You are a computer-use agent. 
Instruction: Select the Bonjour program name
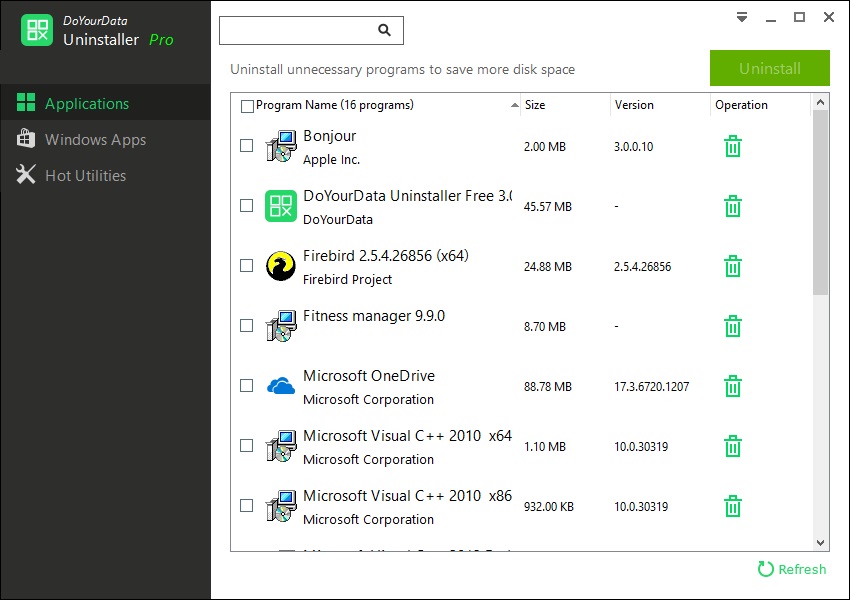(330, 136)
